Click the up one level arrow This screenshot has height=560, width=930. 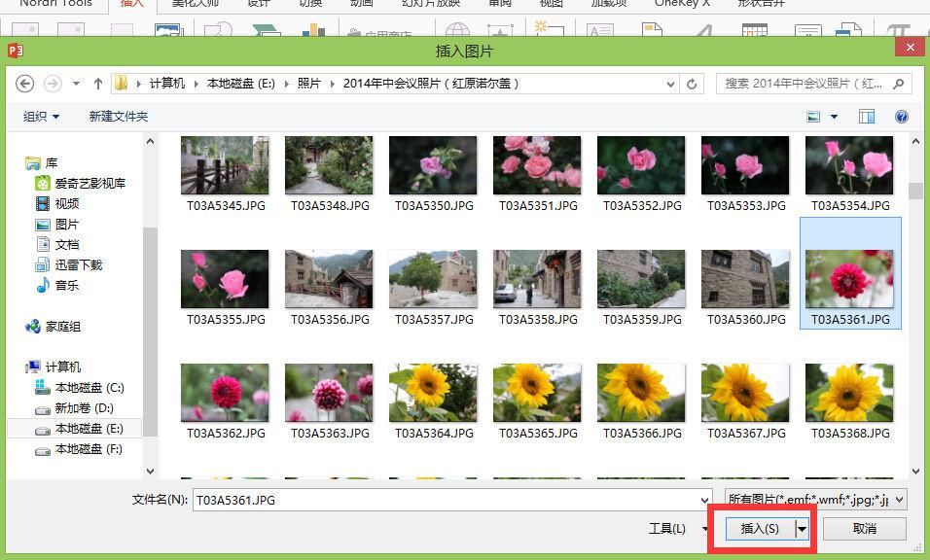[98, 84]
